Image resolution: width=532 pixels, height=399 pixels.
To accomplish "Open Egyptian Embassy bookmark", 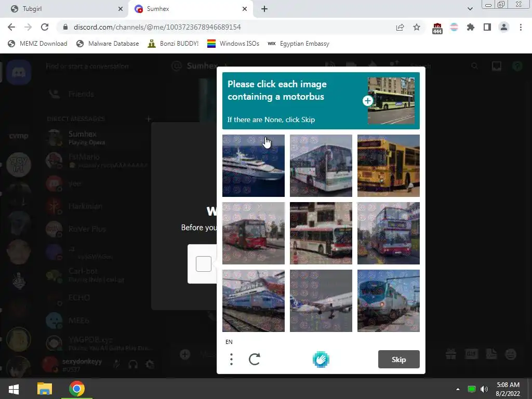I will point(298,44).
